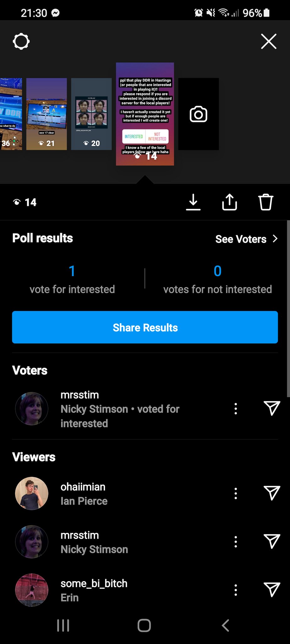Open three-dot menu for voter mrsstim

point(236,408)
